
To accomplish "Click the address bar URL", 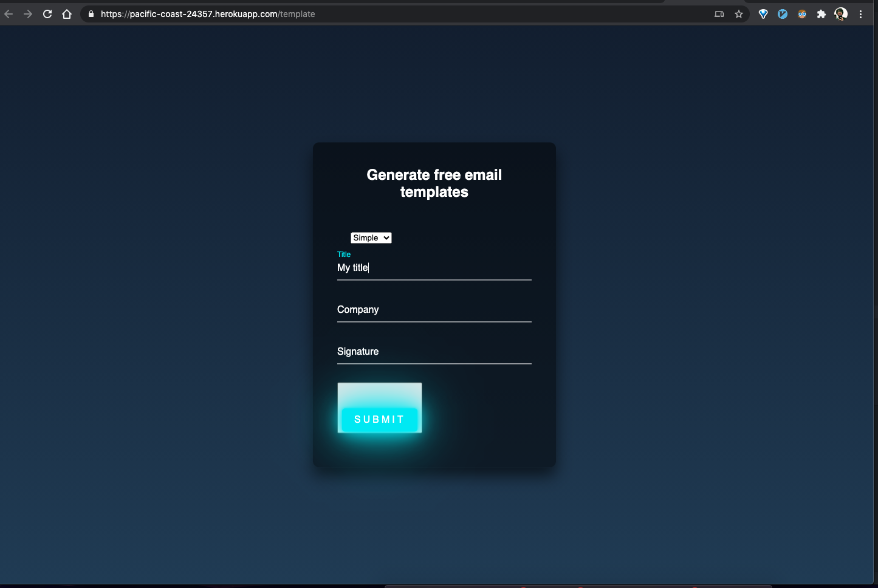I will 208,14.
